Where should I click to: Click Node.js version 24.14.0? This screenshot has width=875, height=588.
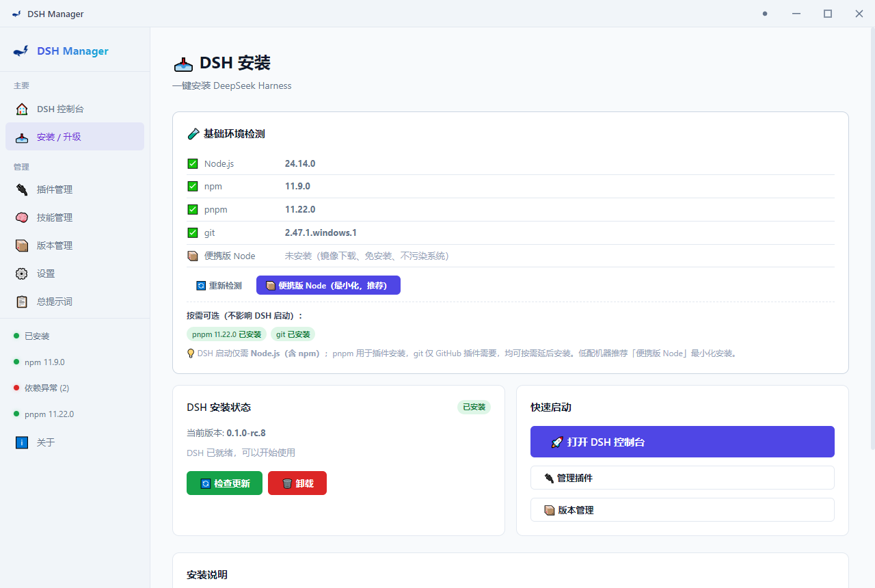300,163
